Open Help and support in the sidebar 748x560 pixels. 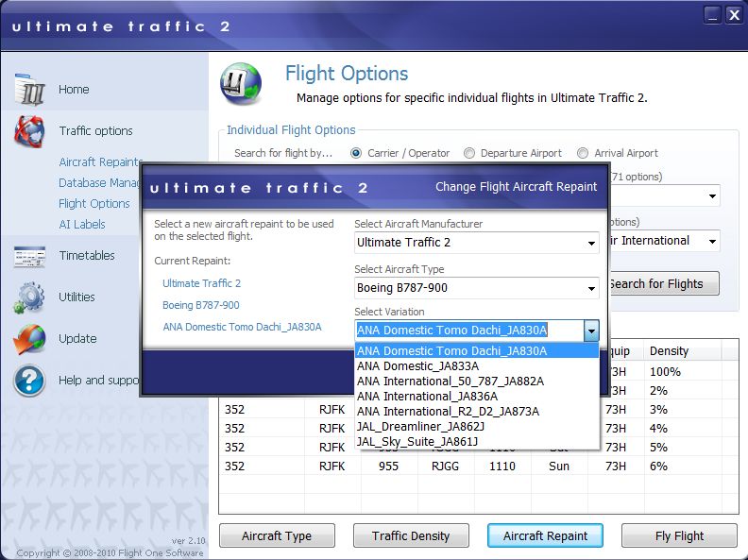pyautogui.click(x=99, y=381)
